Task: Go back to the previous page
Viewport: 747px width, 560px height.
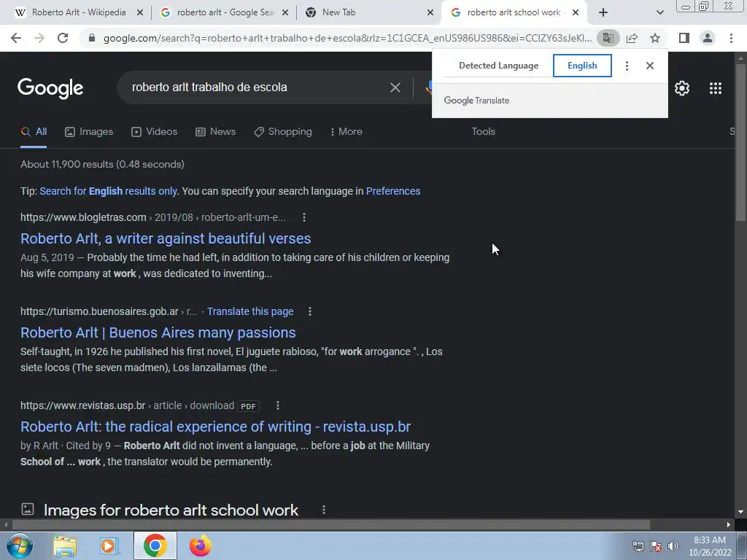Action: [16, 38]
